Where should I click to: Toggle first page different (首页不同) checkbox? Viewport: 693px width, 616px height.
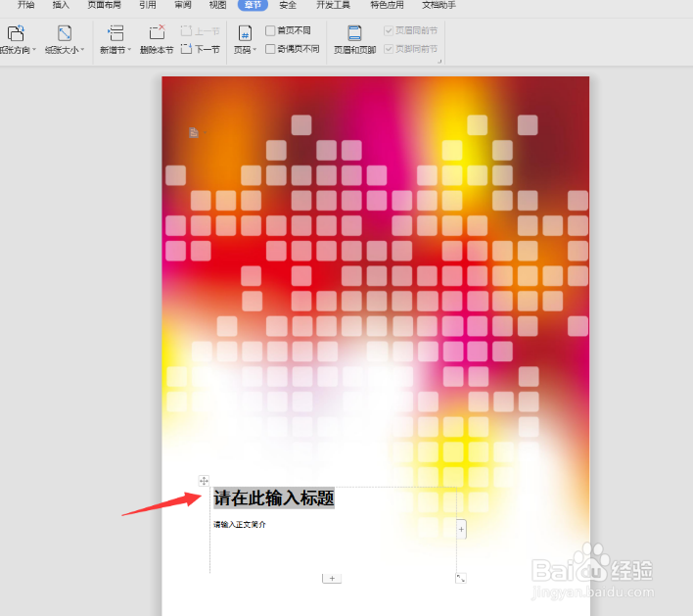(x=270, y=30)
